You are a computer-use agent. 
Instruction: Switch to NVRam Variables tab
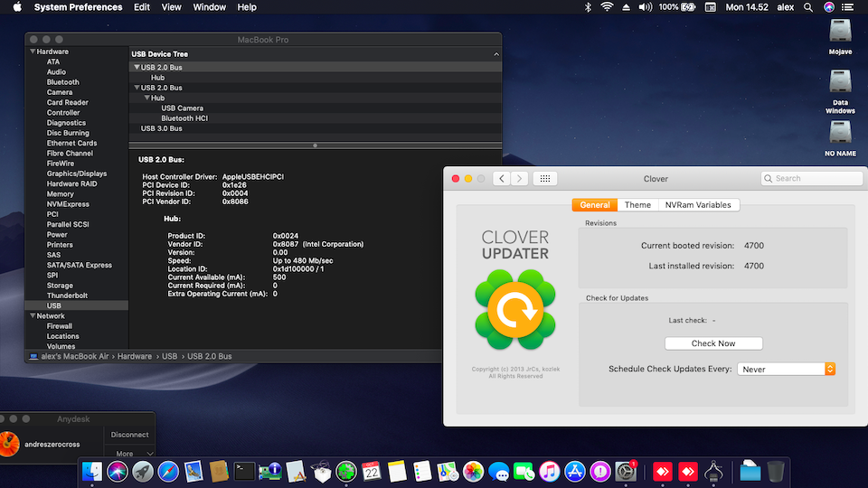698,205
